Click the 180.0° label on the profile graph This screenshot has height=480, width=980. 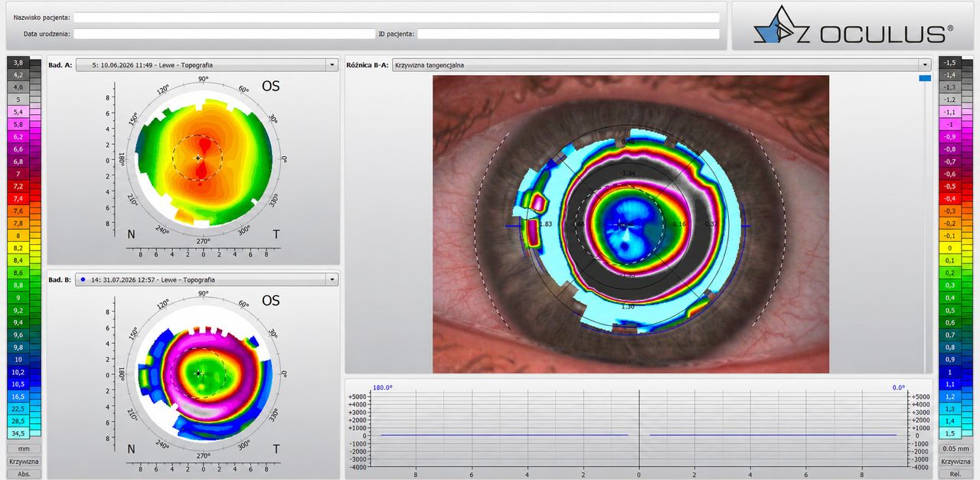[382, 387]
